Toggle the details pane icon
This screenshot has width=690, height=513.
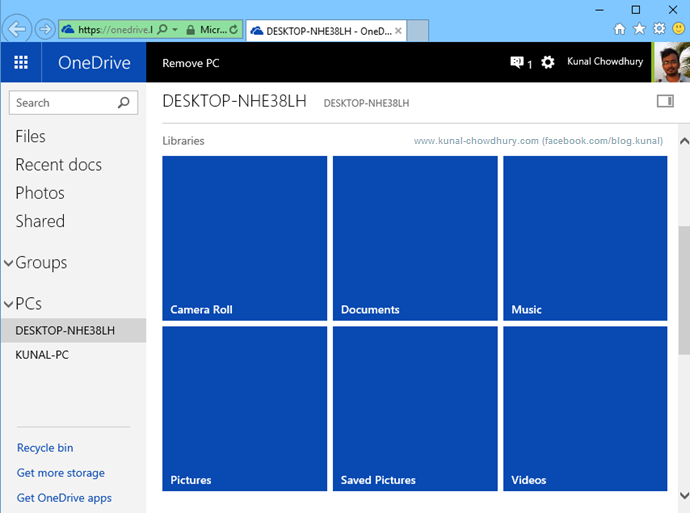[x=665, y=101]
